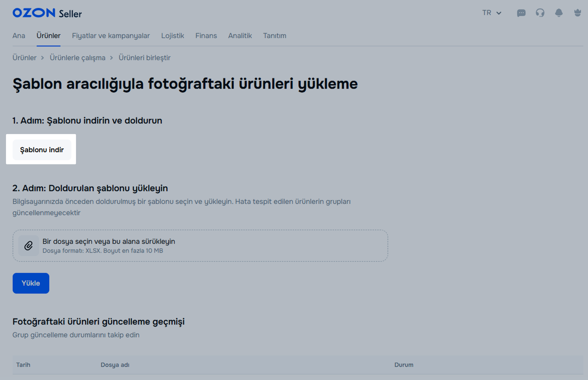588x380 pixels.
Task: Click the chevron next to TR
Action: pos(499,13)
